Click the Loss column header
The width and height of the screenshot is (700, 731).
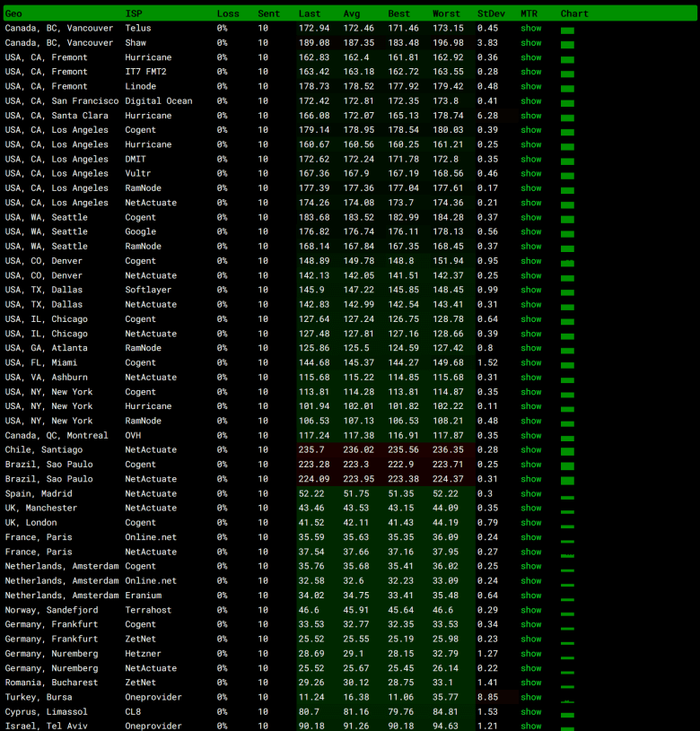click(228, 13)
